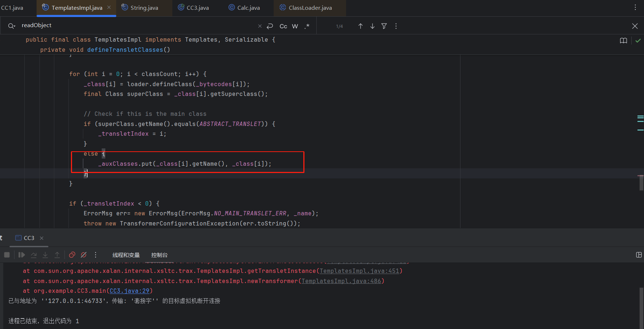The height and width of the screenshot is (329, 644).
Task: Toggle whole Words (W) search option
Action: pyautogui.click(x=295, y=26)
